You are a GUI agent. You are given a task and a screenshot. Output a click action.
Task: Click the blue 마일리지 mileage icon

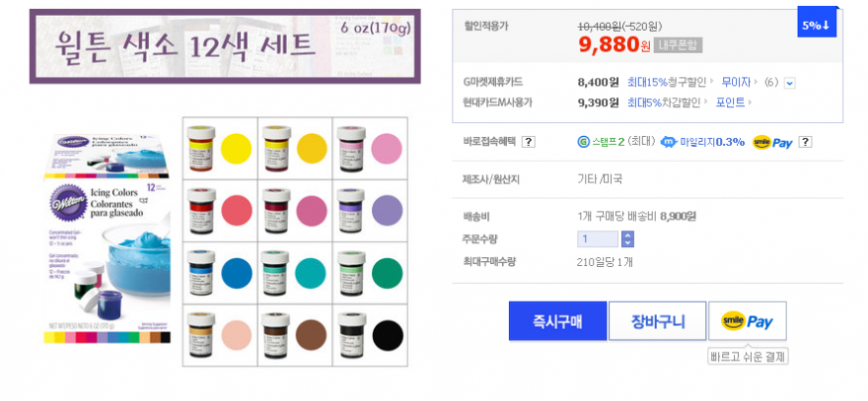669,142
